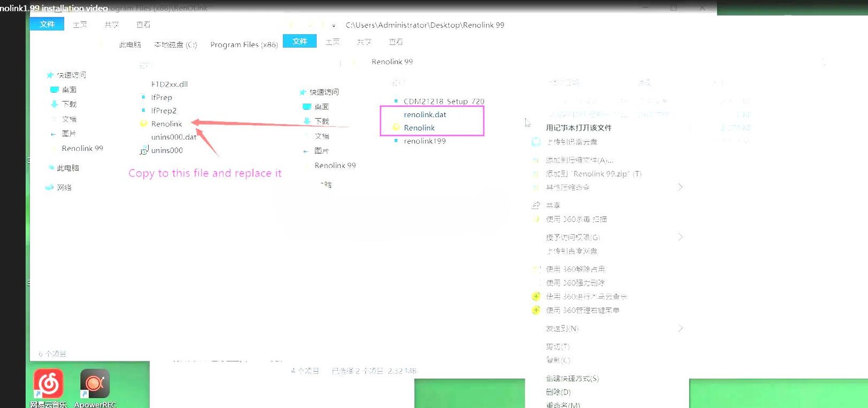Viewport: 868px width, 408px height.
Task: Switch to the 查看 tab in the Program Files window
Action: click(143, 24)
